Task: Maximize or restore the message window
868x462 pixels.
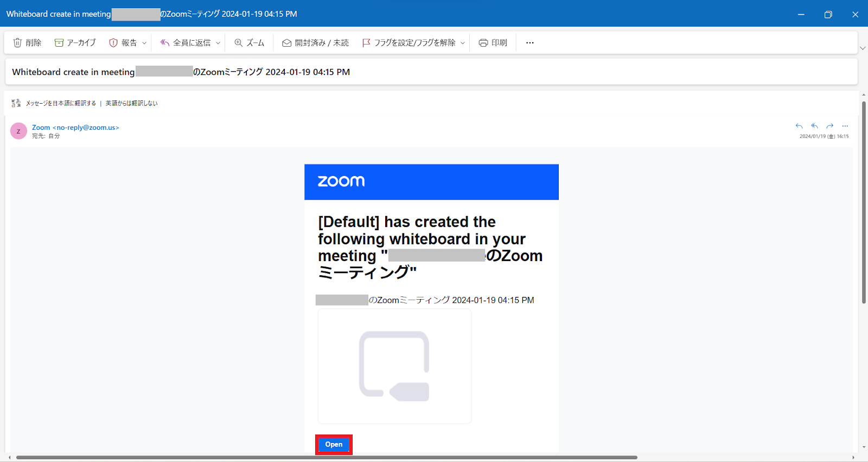Action: pos(828,14)
